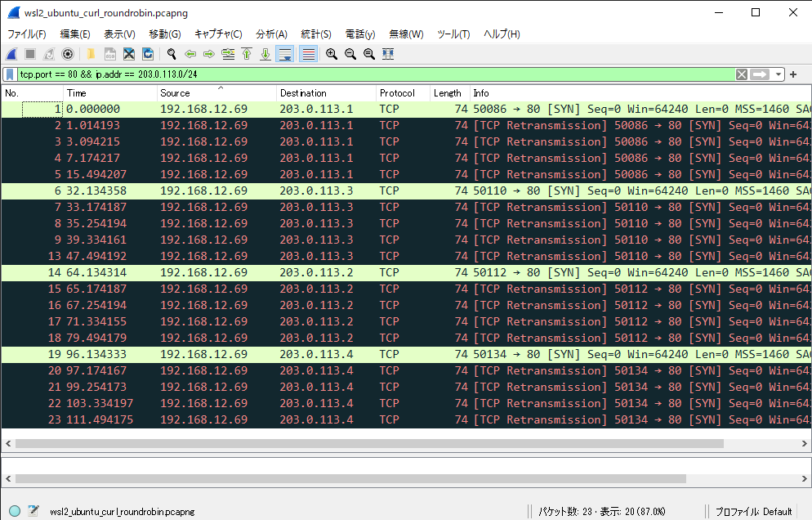Viewport: 812px width, 520px height.
Task: Clear the display filter with the X
Action: [742, 74]
